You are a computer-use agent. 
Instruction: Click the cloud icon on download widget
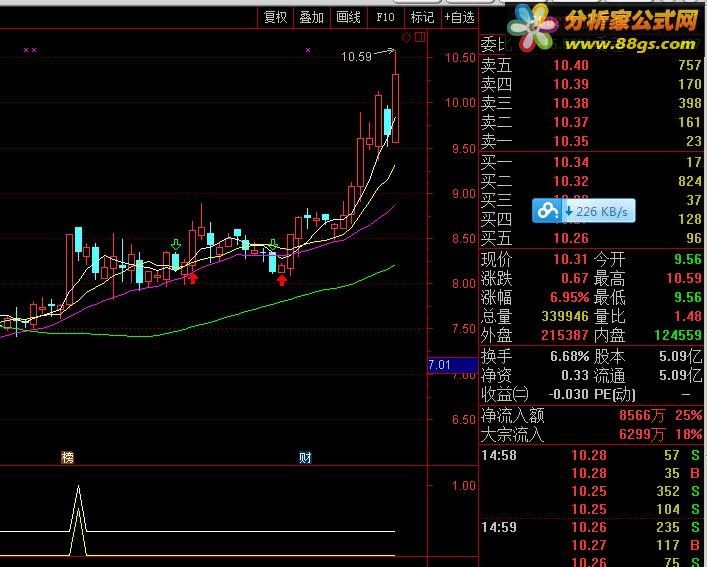(x=546, y=210)
